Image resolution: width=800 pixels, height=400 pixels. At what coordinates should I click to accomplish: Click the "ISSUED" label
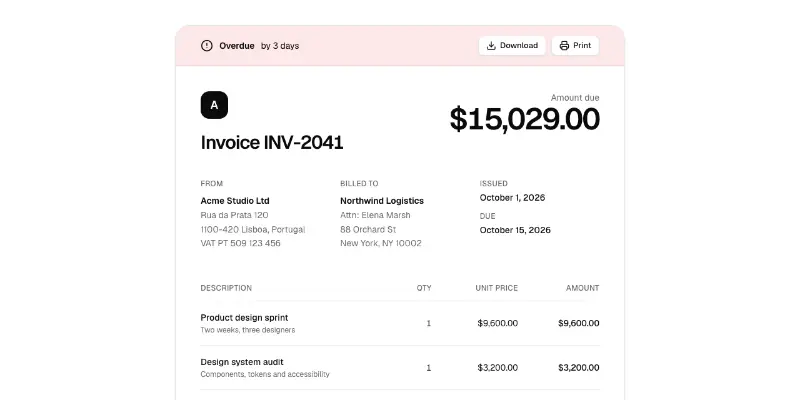493,184
